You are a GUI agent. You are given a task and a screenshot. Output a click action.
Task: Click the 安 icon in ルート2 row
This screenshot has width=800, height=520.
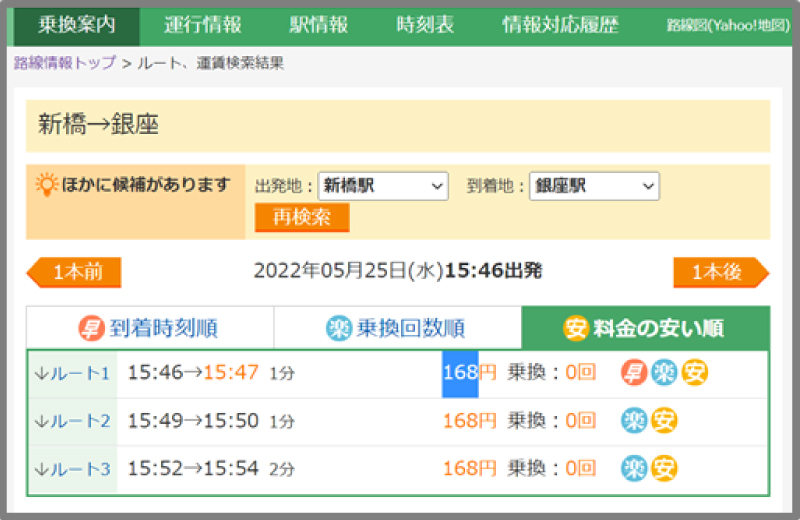point(664,420)
